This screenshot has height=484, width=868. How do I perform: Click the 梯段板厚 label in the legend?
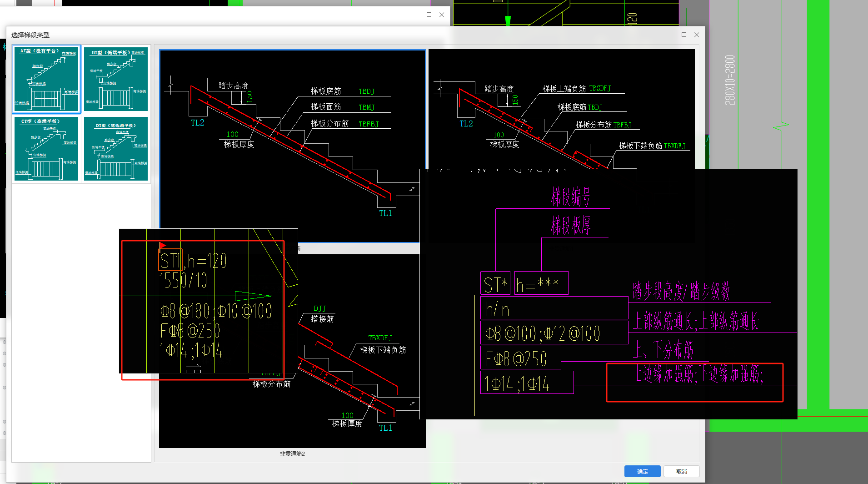(x=570, y=225)
